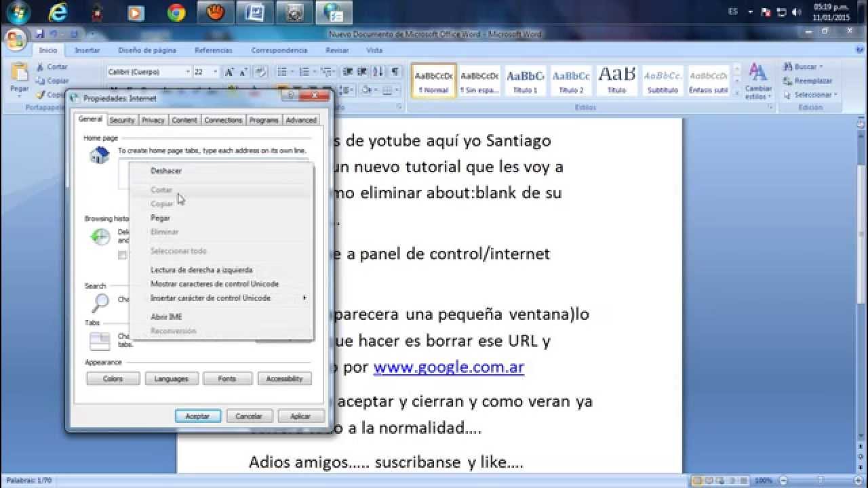
Task: Open the media player taskbar icon
Action: point(137,12)
